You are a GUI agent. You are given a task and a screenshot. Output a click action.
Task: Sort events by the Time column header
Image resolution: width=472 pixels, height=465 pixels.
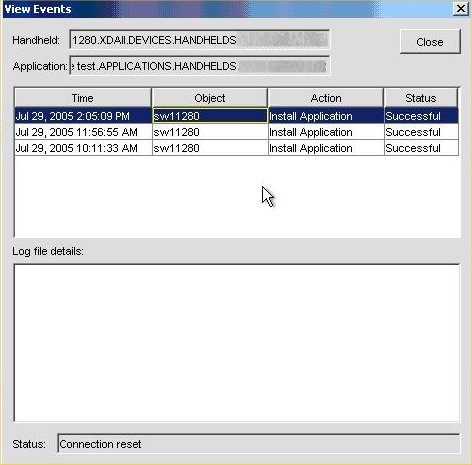pyautogui.click(x=83, y=98)
